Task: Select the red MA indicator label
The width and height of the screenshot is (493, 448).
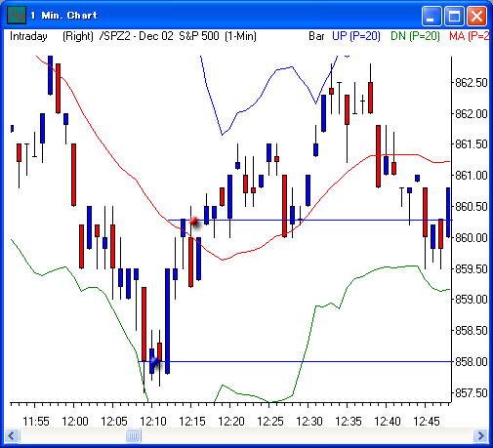Action: pos(469,36)
